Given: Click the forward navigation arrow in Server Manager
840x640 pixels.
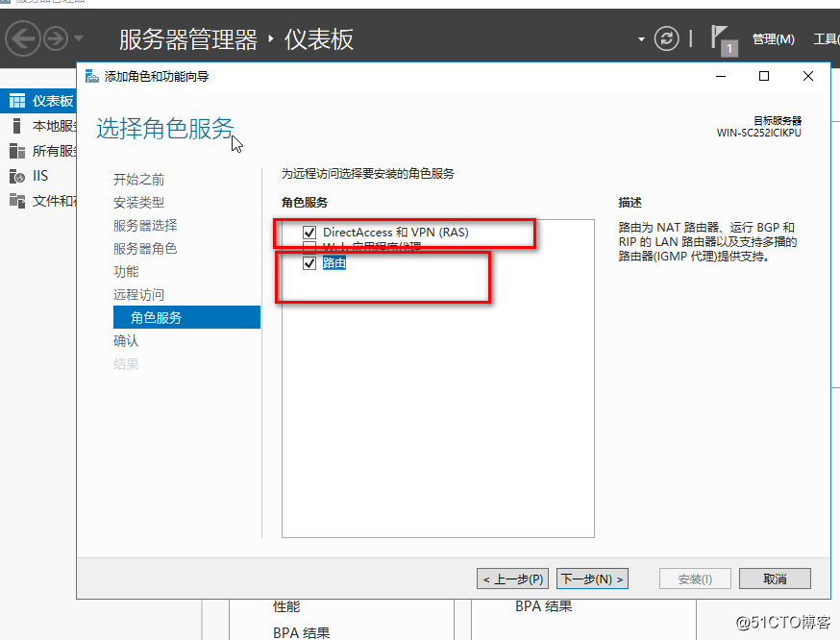Looking at the screenshot, I should (x=55, y=38).
